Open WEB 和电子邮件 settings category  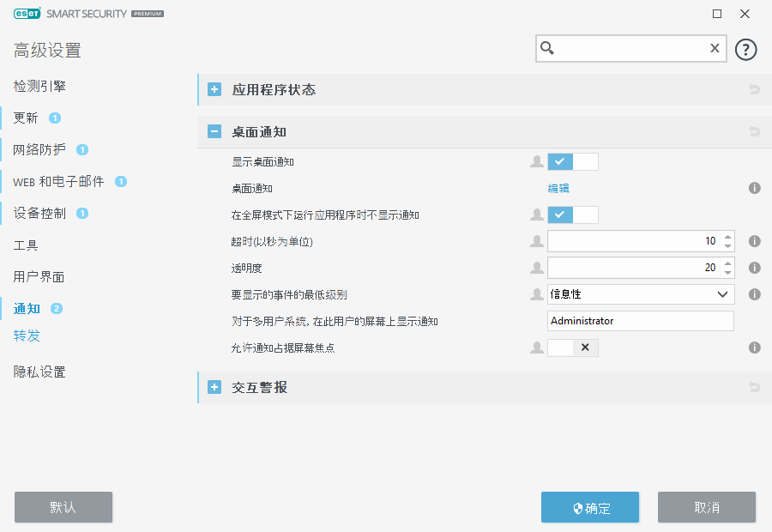(58, 181)
